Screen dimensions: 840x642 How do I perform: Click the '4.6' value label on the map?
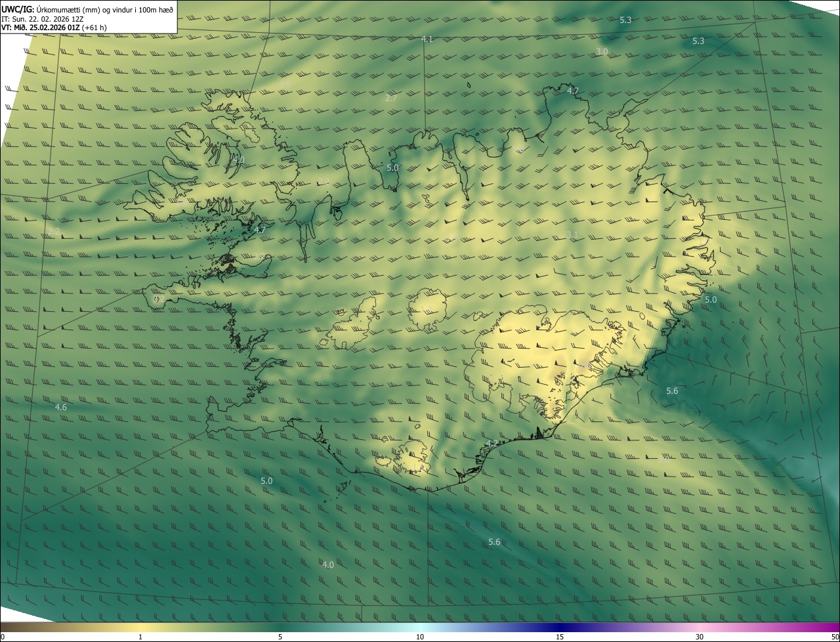pos(61,407)
